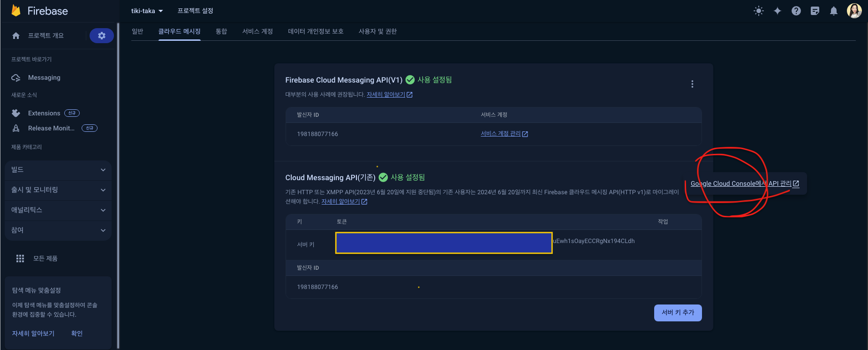Click the Extensions icon in sidebar
The height and width of the screenshot is (350, 868).
coord(16,113)
